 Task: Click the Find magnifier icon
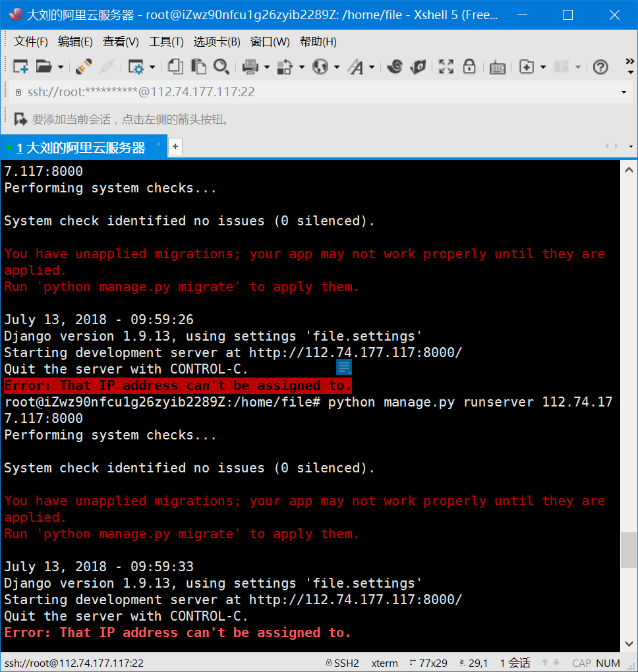pyautogui.click(x=221, y=67)
